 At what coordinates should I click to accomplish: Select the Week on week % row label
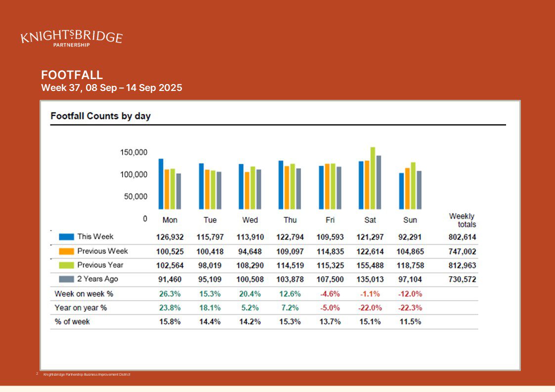tap(84, 294)
